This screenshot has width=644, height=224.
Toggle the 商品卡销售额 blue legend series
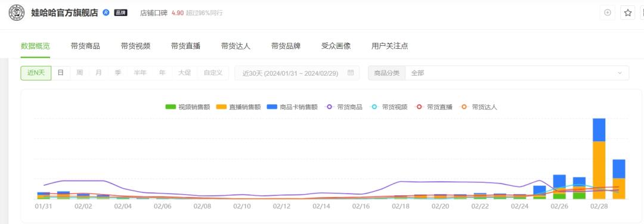(292, 107)
